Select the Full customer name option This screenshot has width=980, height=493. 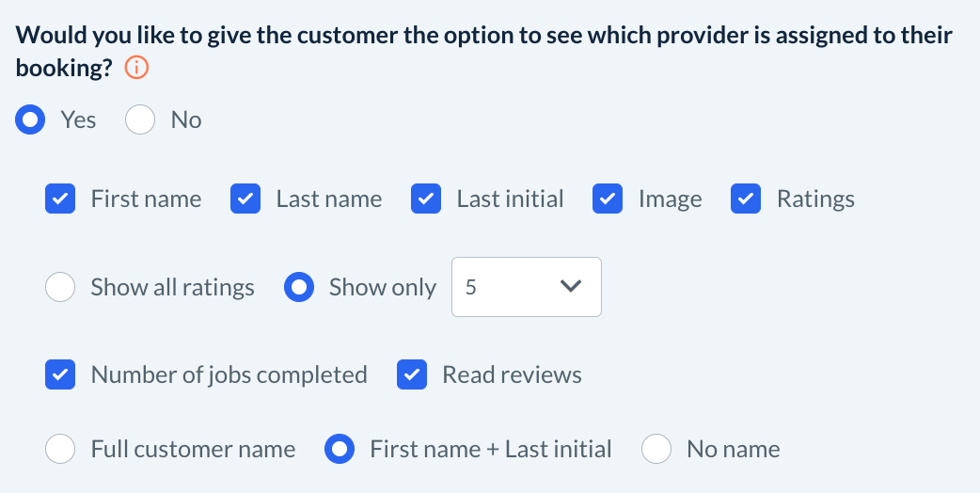(x=60, y=450)
